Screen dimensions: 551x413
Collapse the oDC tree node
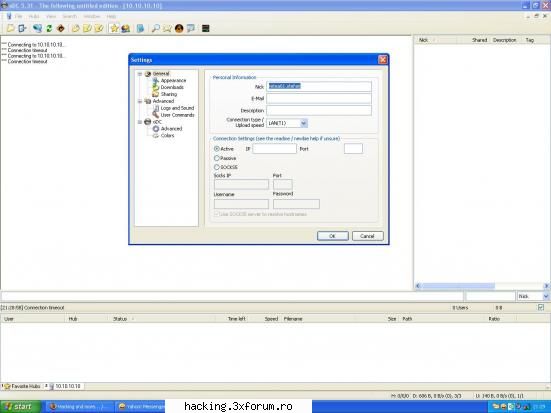coord(140,122)
